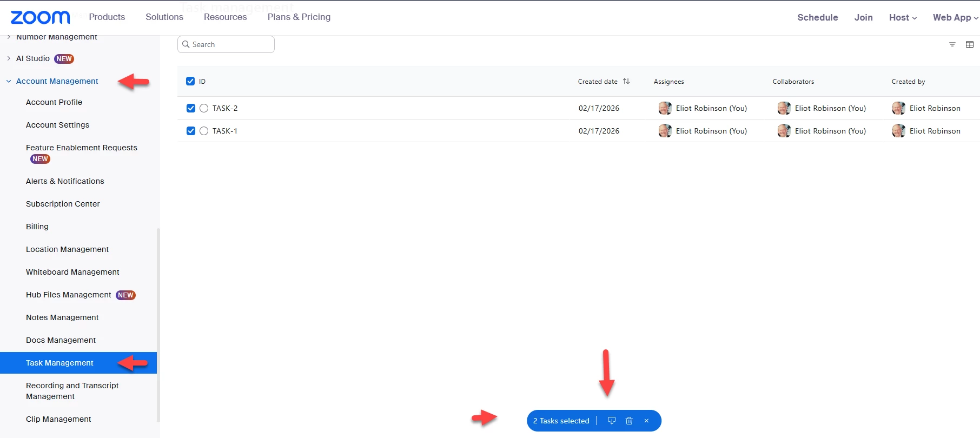The height and width of the screenshot is (438, 980).
Task: Uncheck the TASK-1 row checkbox
Action: pyautogui.click(x=191, y=131)
